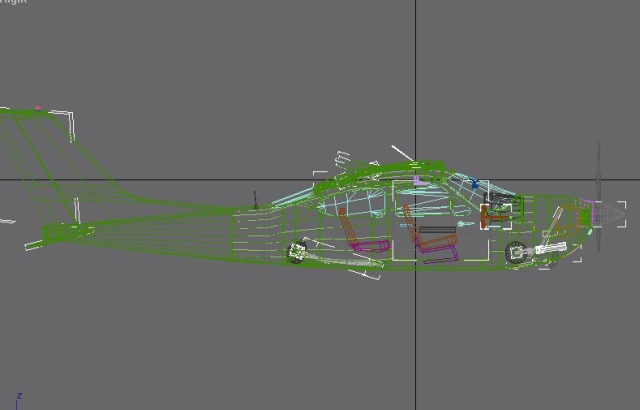Viewport: 640px width, 410px height.
Task: Select the front pilot seat wireframe
Action: point(430,234)
